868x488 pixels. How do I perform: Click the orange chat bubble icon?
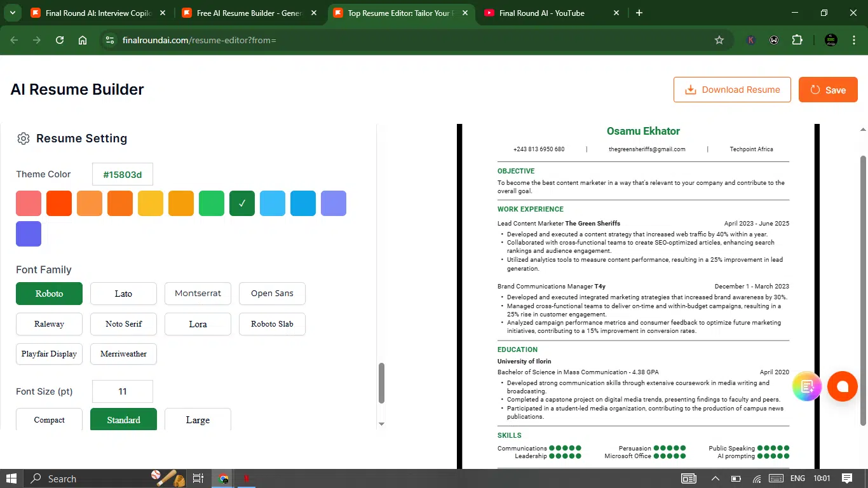click(x=843, y=386)
